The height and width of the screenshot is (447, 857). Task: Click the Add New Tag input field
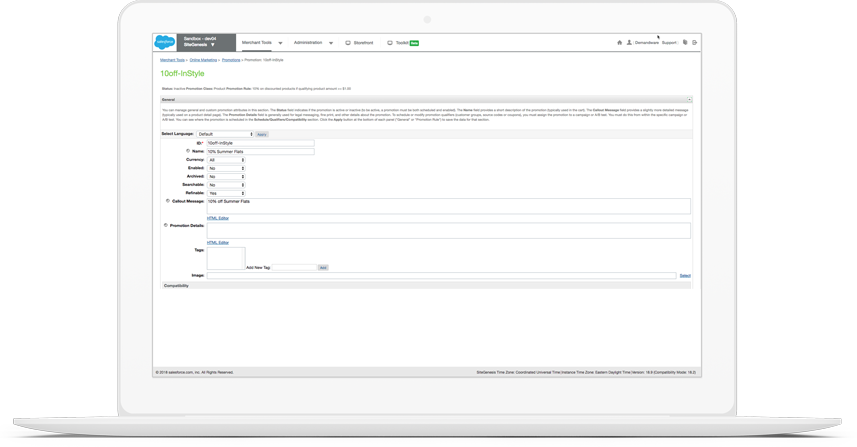point(294,268)
